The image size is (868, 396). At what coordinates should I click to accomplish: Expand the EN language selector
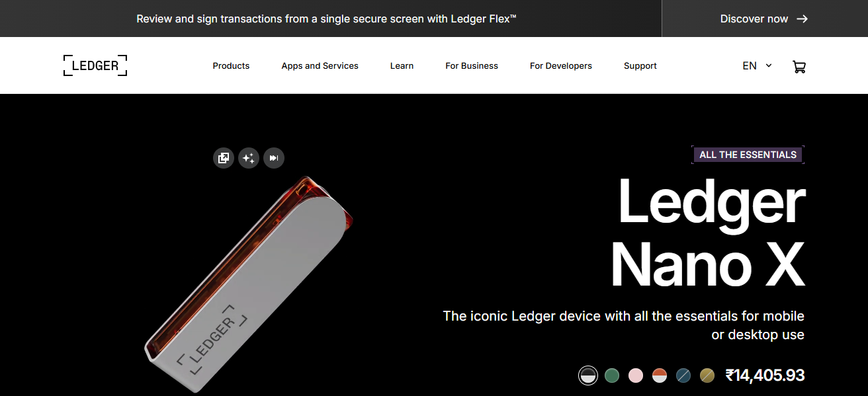click(757, 65)
